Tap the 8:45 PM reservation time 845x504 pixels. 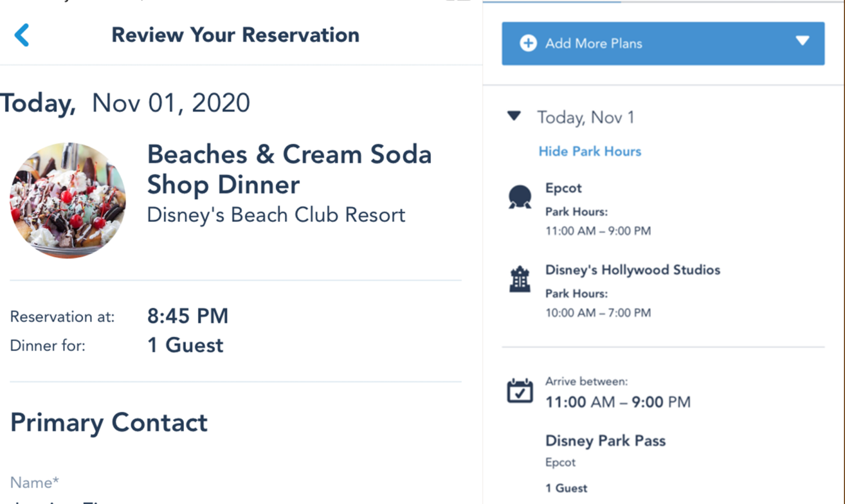coord(188,316)
